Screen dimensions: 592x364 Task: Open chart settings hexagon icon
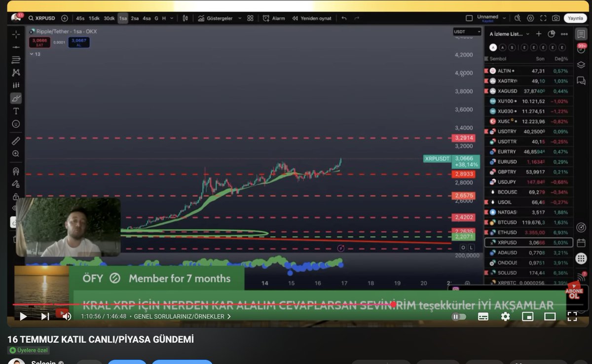click(530, 18)
